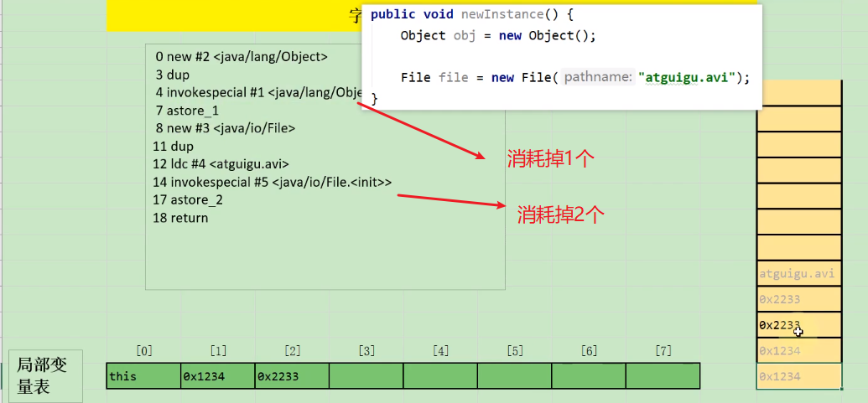Click greyed 0x1234 stack cell below black 0x2233

798,350
